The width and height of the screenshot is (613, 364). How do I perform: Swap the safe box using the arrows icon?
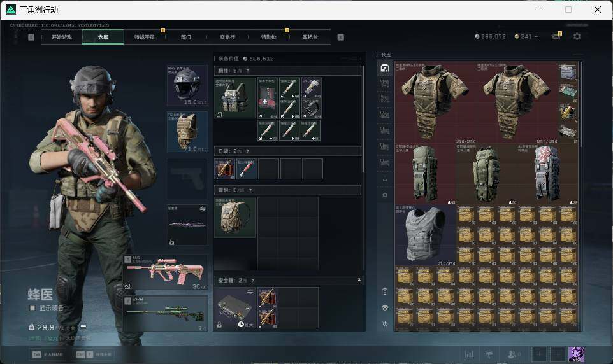pyautogui.click(x=250, y=291)
